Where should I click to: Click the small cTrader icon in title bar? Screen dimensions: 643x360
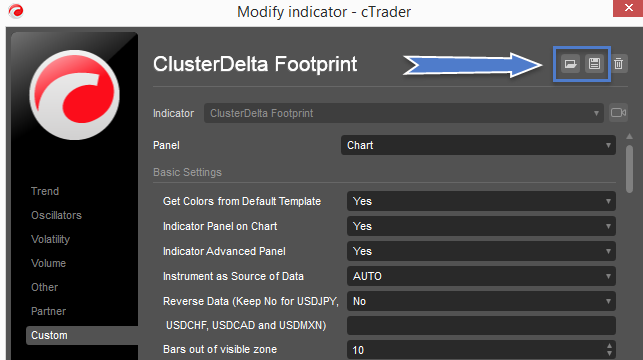(x=16, y=11)
